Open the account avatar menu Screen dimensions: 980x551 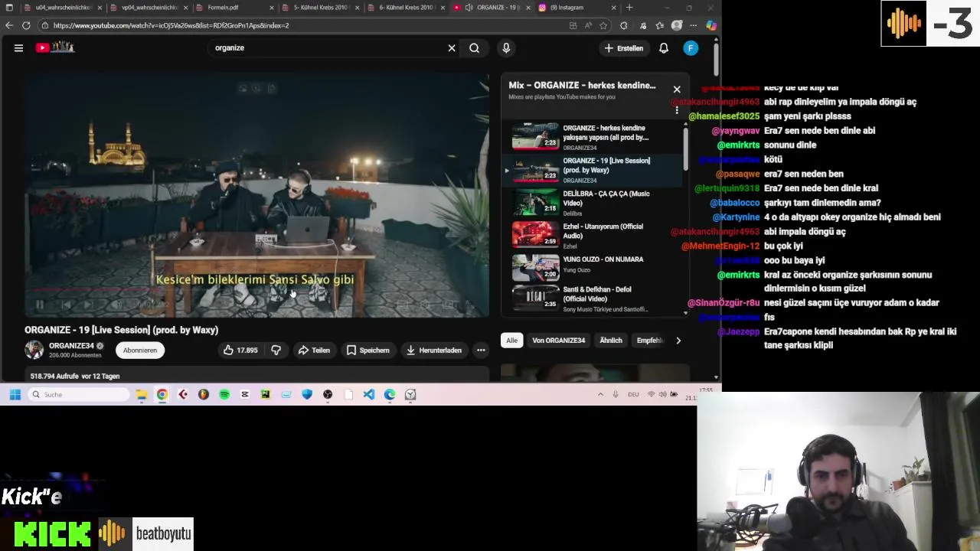(691, 48)
